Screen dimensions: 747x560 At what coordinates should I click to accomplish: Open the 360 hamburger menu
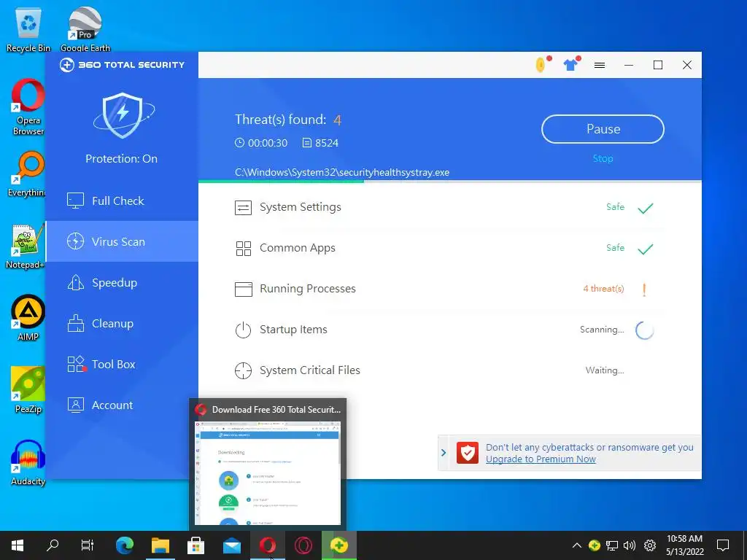[600, 65]
